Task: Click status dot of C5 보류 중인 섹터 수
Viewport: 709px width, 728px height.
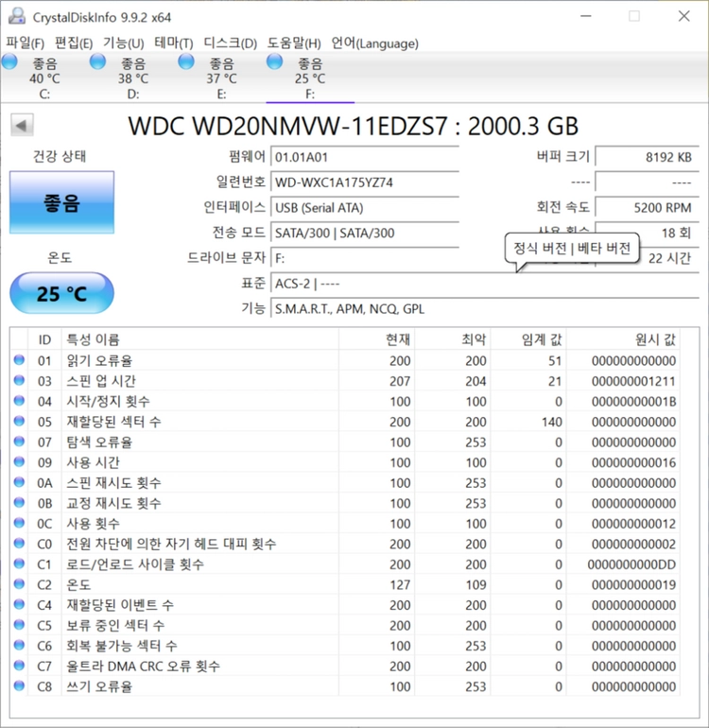Action: [x=19, y=624]
